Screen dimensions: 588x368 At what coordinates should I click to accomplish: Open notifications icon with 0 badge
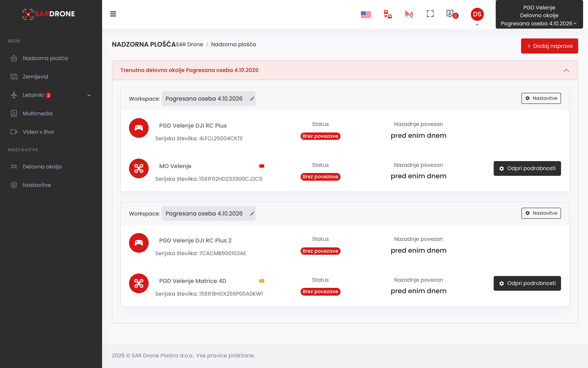click(x=452, y=14)
